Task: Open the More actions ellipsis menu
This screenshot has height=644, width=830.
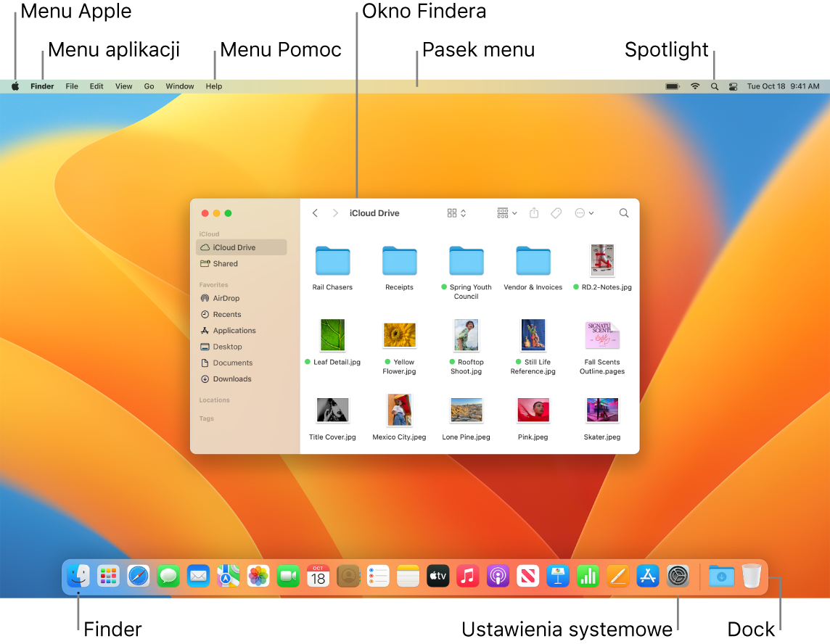Action: pos(583,212)
